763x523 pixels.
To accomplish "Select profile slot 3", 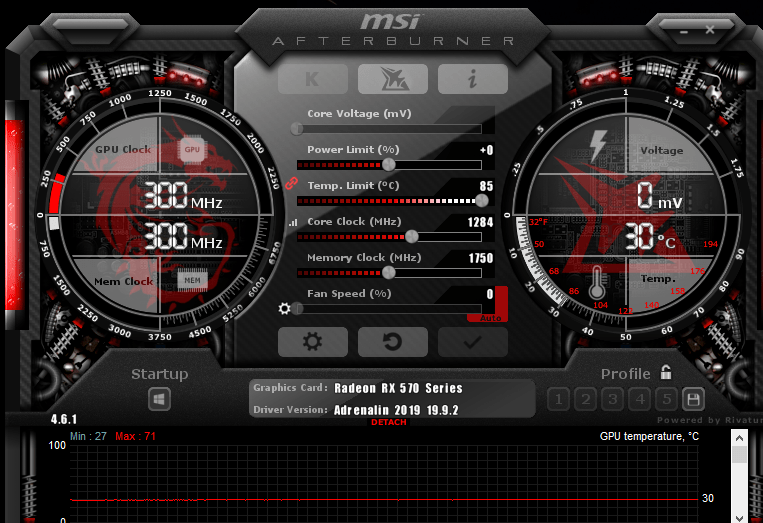I will click(x=613, y=399).
